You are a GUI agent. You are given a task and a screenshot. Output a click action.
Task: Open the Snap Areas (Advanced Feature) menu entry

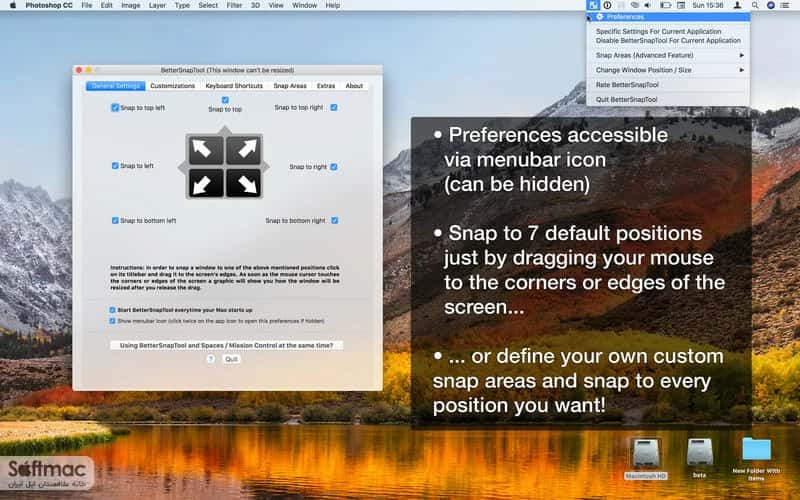click(x=668, y=55)
